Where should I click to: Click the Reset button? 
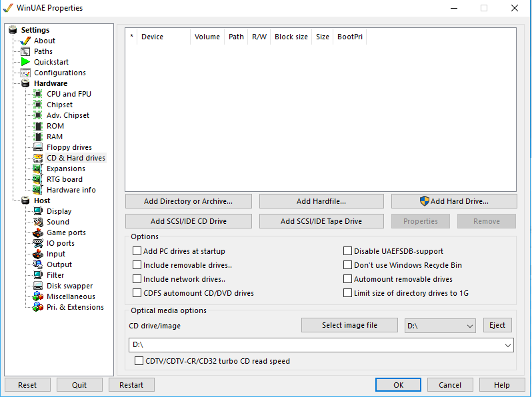27,385
